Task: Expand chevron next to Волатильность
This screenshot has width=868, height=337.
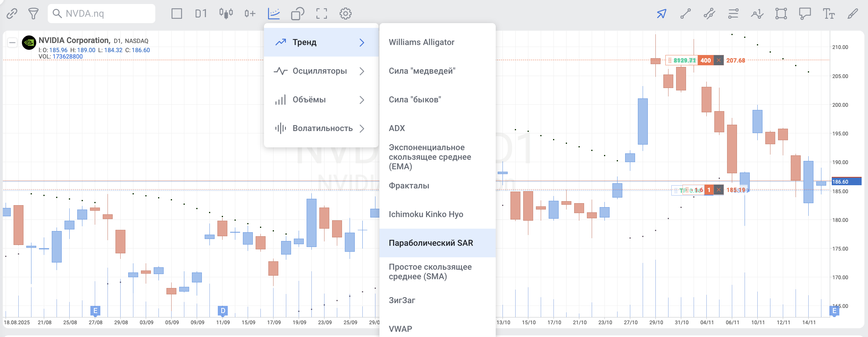Action: coord(362,128)
